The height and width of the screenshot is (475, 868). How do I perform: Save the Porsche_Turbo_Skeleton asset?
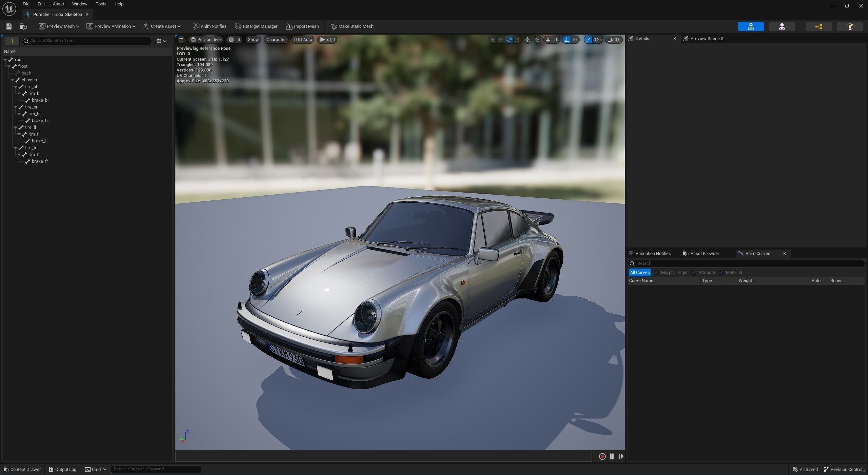point(8,26)
